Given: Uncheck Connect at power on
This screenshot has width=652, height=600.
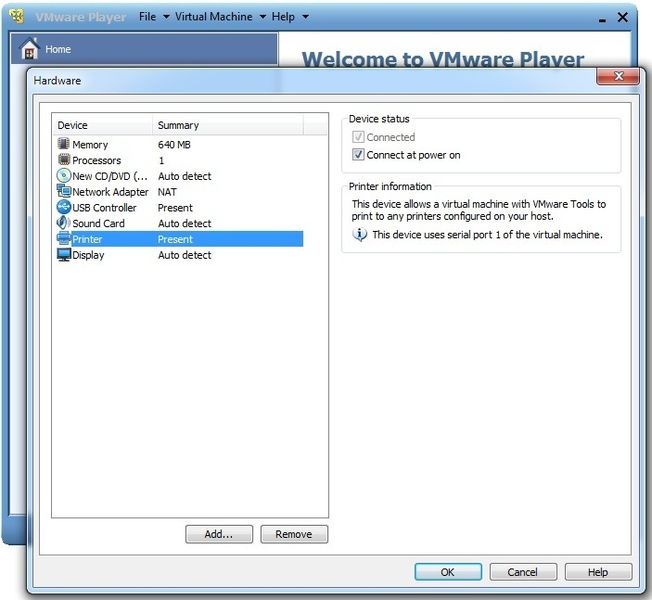Looking at the screenshot, I should (358, 155).
